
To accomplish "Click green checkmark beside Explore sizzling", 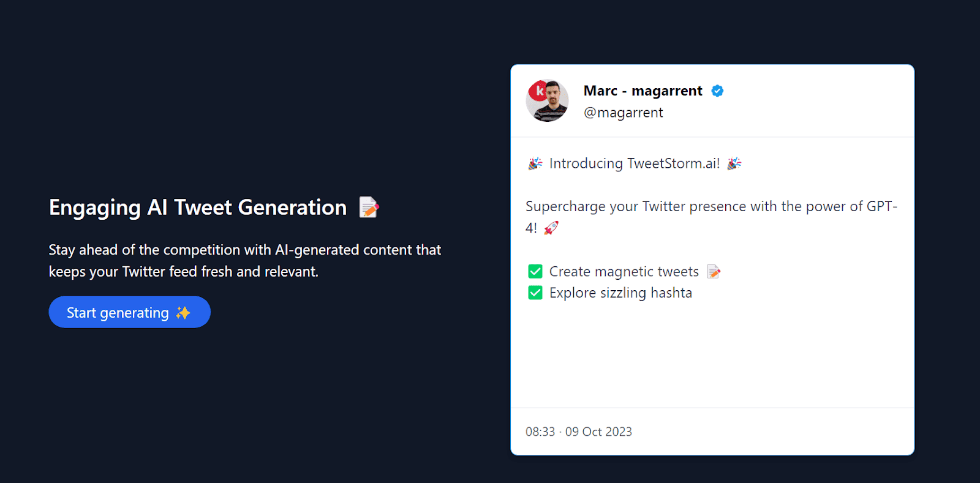I will [535, 293].
